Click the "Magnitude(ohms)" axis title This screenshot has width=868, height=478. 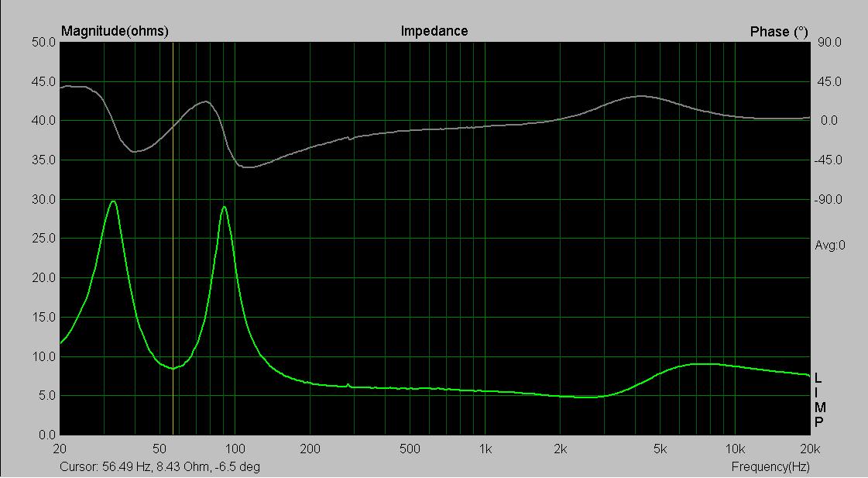point(115,31)
